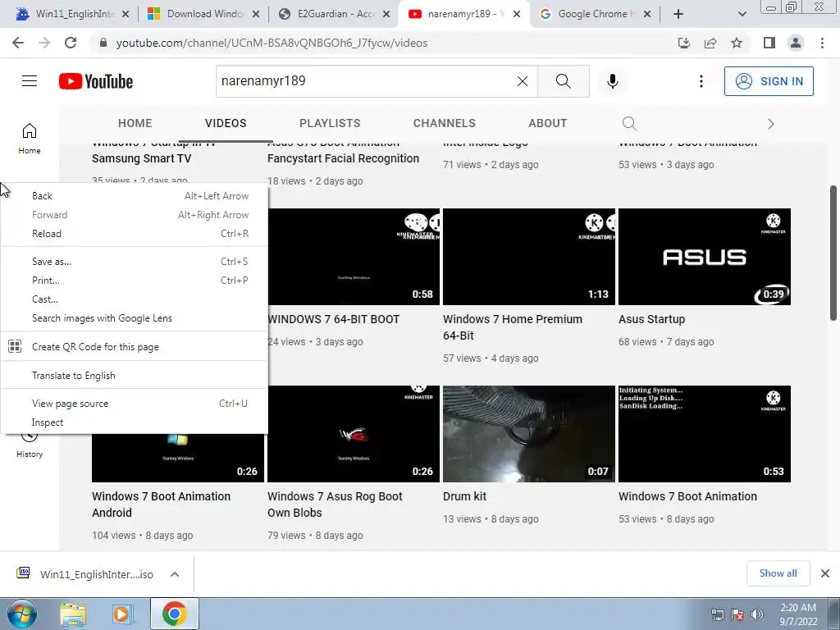Click the address bar URL

[x=272, y=43]
